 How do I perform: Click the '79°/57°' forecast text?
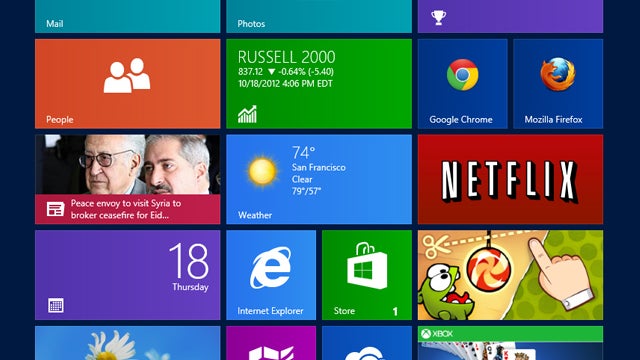(306, 191)
